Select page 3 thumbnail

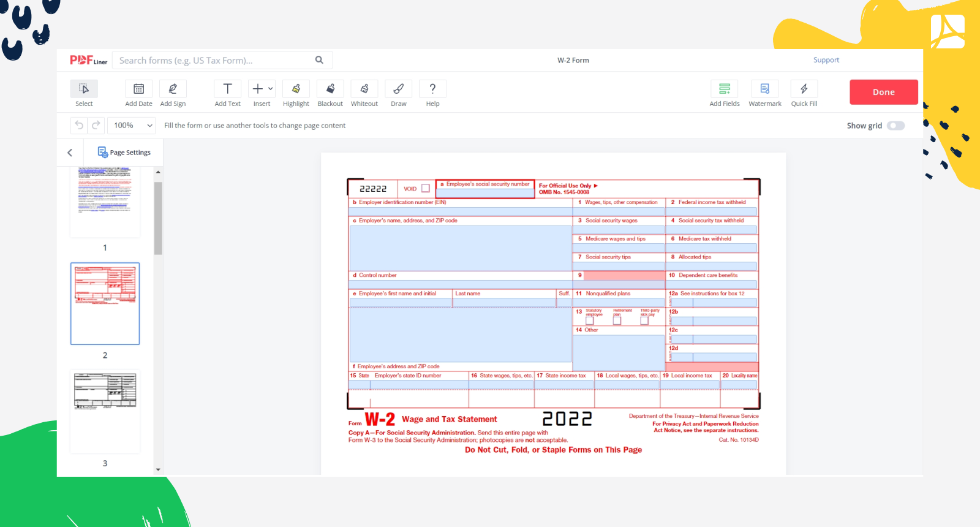point(105,411)
